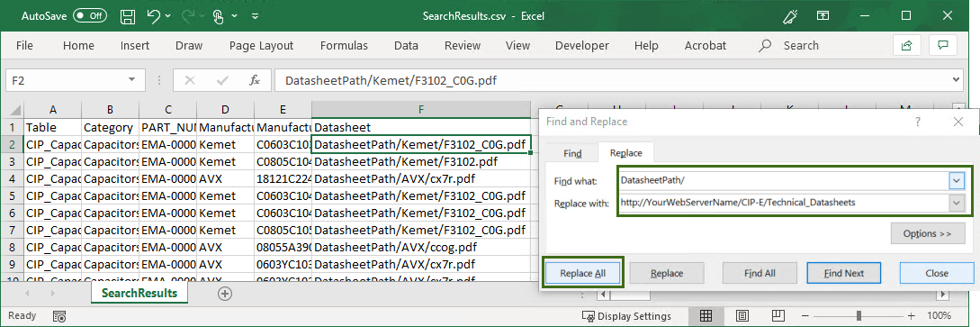Open the File menu
The height and width of the screenshot is (327, 980).
[x=24, y=46]
